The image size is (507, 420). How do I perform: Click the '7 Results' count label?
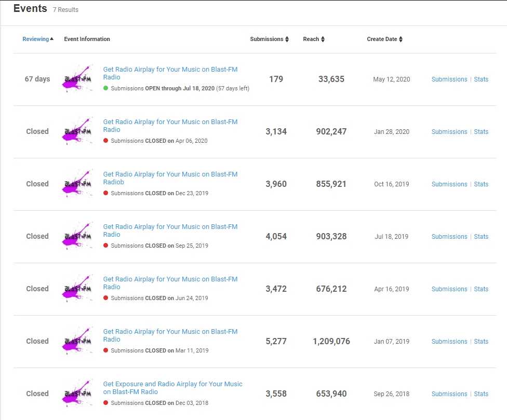coord(65,10)
